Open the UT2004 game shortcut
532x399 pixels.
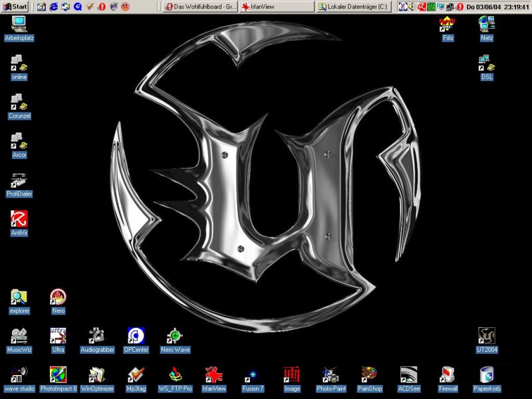[x=487, y=336]
